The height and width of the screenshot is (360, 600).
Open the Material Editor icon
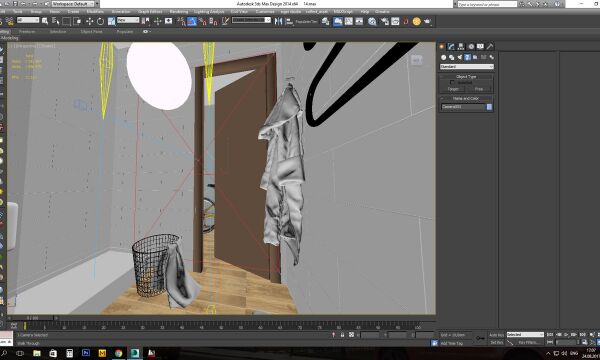[372, 21]
